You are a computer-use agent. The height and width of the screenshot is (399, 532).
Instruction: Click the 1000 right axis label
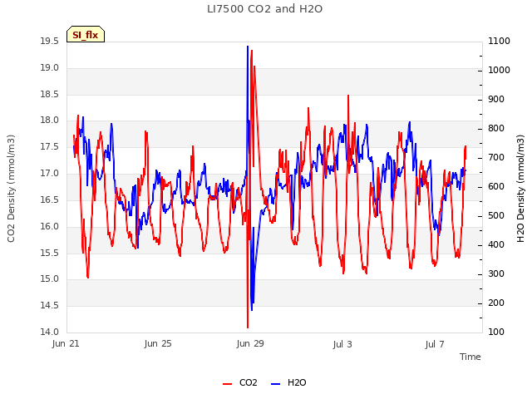[x=499, y=70]
